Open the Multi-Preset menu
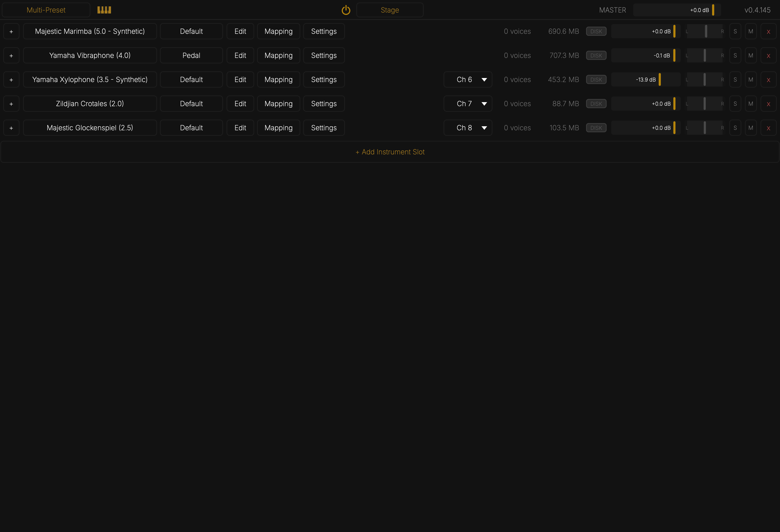Viewport: 780px width, 532px height. click(46, 10)
